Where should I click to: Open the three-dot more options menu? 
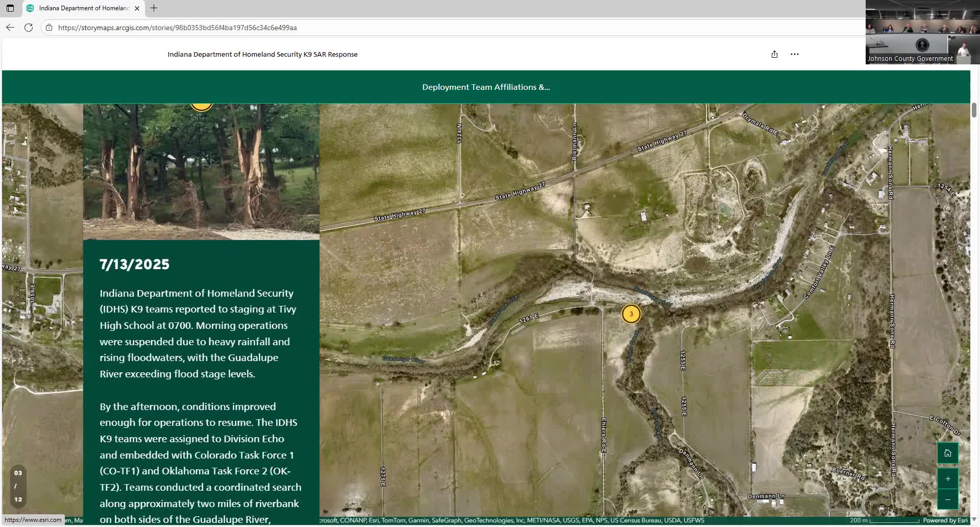coord(795,54)
